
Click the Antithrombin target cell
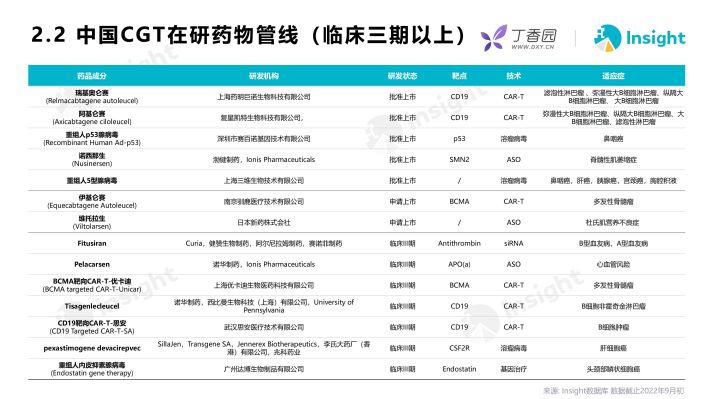(x=459, y=243)
